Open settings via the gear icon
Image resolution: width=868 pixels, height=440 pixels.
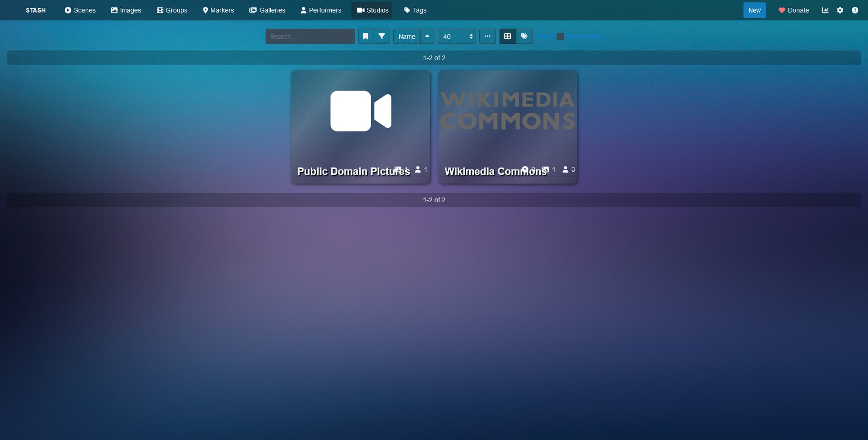(840, 10)
